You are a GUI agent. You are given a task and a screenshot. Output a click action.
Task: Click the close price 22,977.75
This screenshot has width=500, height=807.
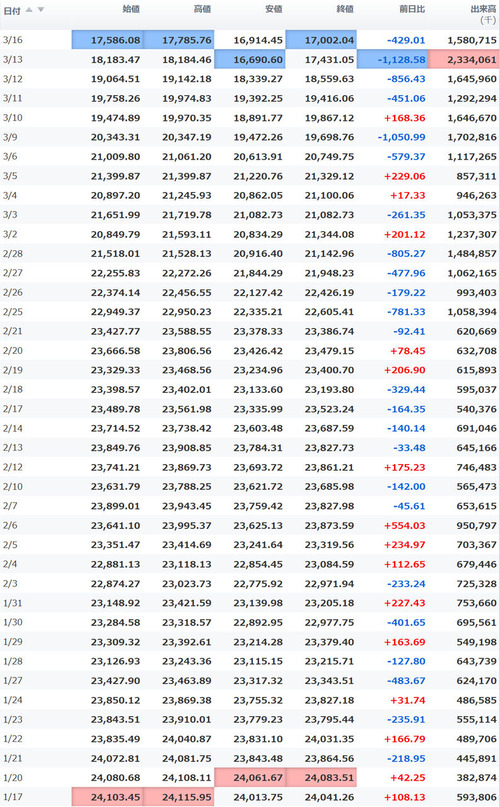[329, 622]
